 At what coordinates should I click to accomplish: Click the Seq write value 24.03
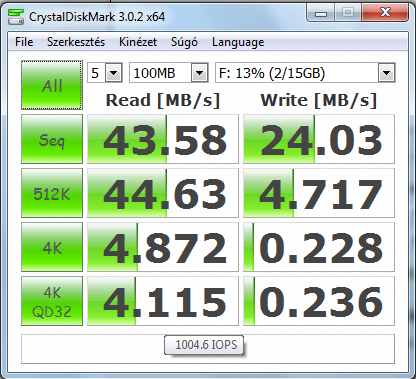coord(319,139)
